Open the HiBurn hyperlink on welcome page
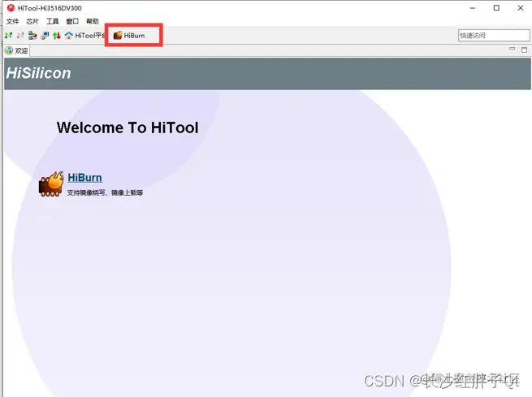The width and height of the screenshot is (532, 397). [x=84, y=178]
